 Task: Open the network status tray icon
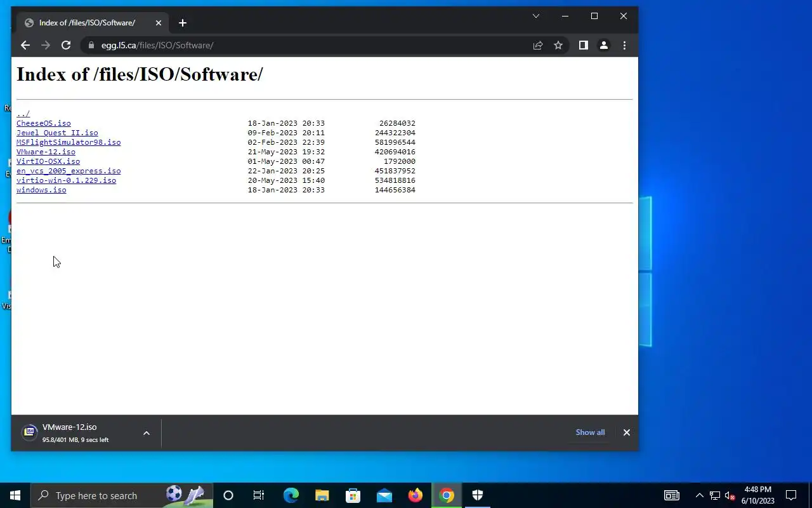point(715,495)
